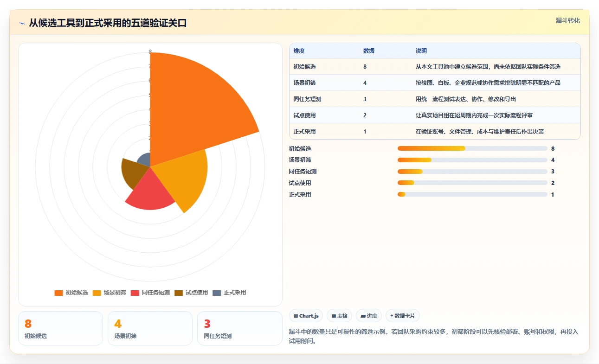Click the value 1 after the 正式采用 progress bar
This screenshot has width=599, height=364.
tap(553, 195)
